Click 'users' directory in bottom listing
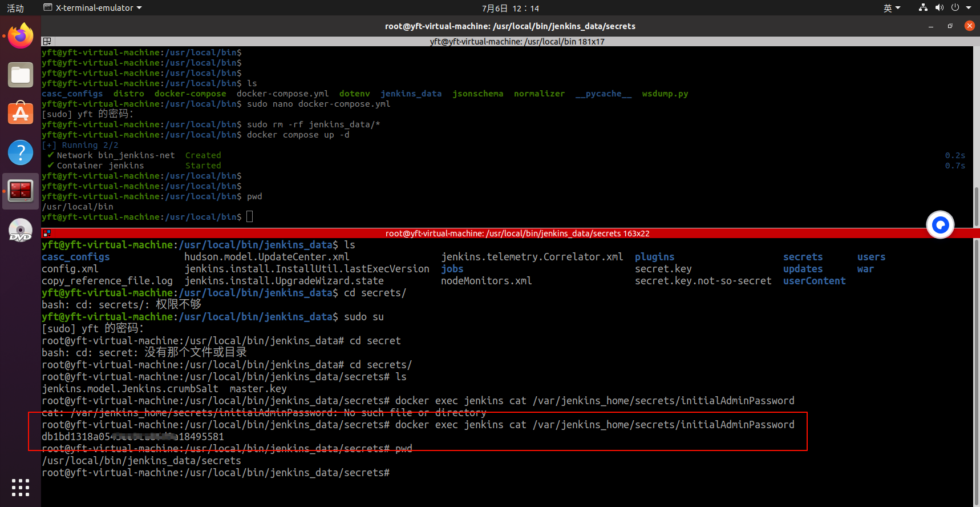Screen dimensions: 980x507 871,257
